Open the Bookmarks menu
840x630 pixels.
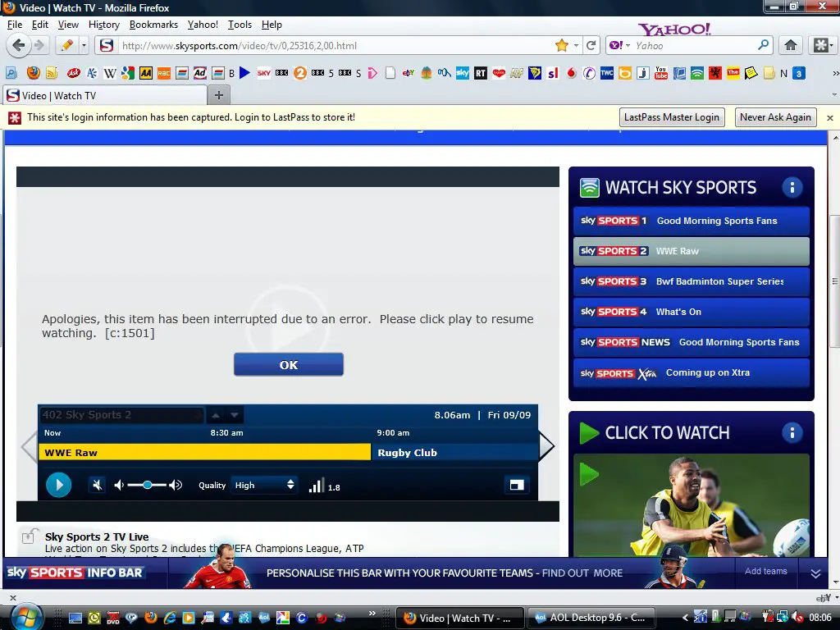(153, 25)
